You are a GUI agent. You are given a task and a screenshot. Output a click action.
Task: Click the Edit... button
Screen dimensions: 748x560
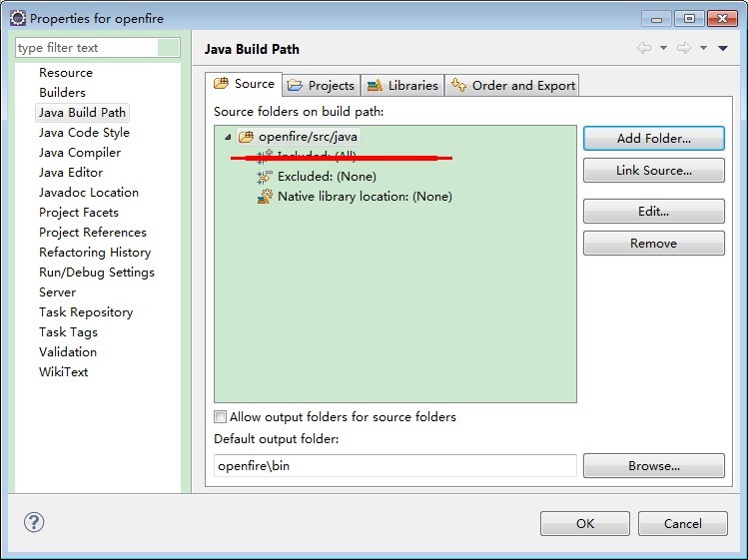click(x=653, y=212)
